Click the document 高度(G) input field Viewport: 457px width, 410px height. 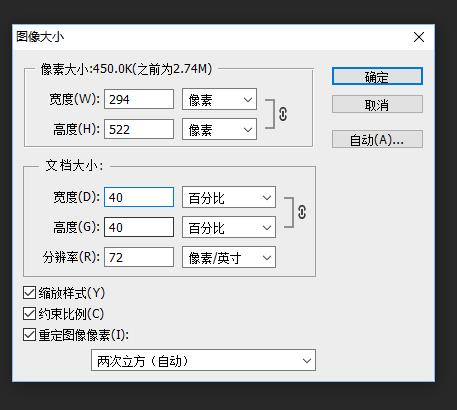pos(139,227)
